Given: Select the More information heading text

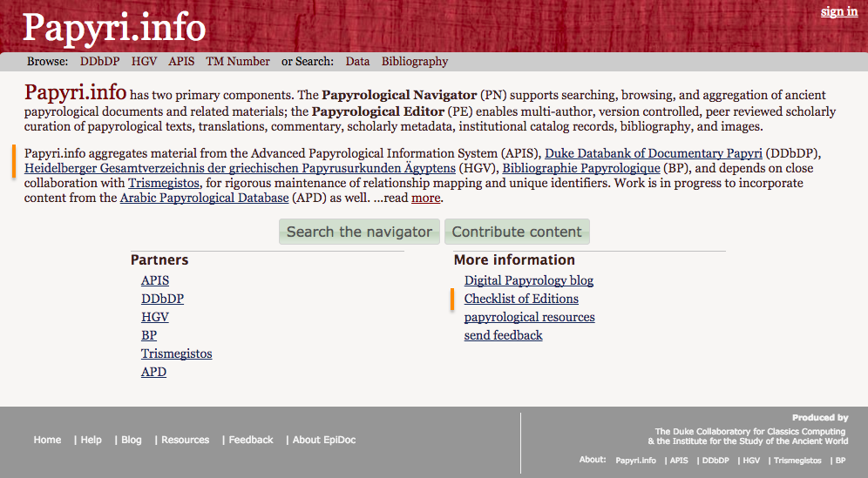Looking at the screenshot, I should pos(514,260).
